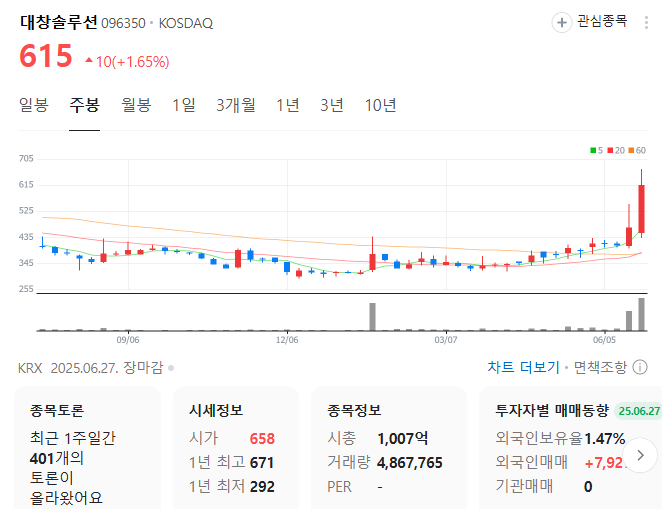Viewport: 662px width, 509px height.
Task: Click the red 20-period moving average legend
Action: 616,150
